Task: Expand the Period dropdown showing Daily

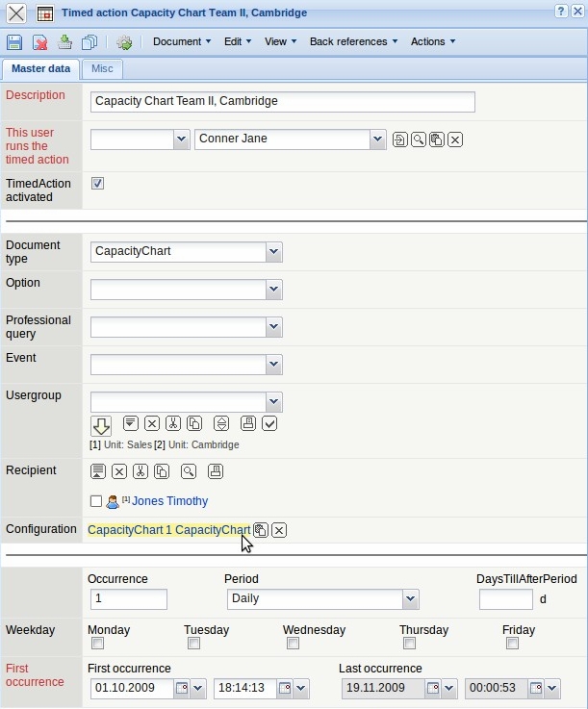Action: tap(411, 598)
